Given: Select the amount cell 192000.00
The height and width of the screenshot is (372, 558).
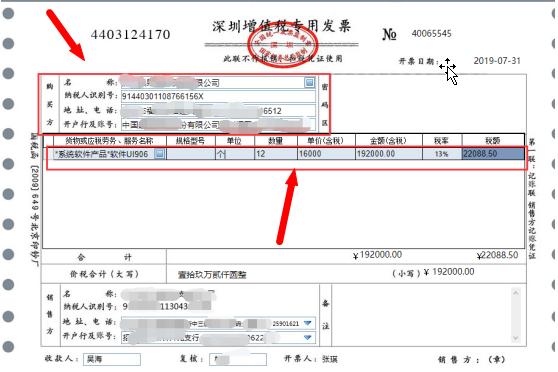Looking at the screenshot, I should 389,154.
